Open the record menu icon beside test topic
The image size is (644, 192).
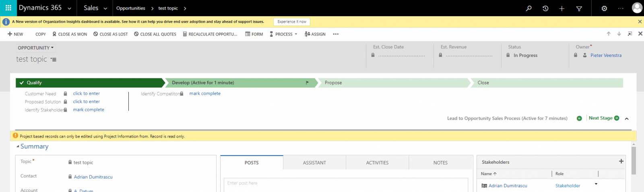click(x=53, y=60)
